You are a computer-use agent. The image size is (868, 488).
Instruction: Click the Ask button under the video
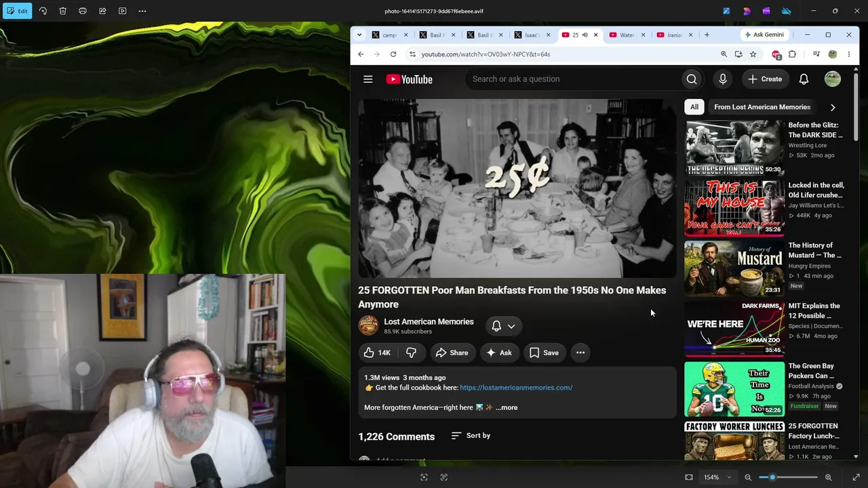pos(500,352)
